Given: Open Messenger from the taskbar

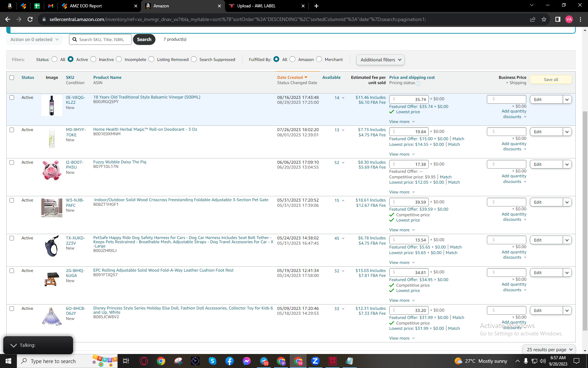Looking at the screenshot, I should tap(247, 361).
